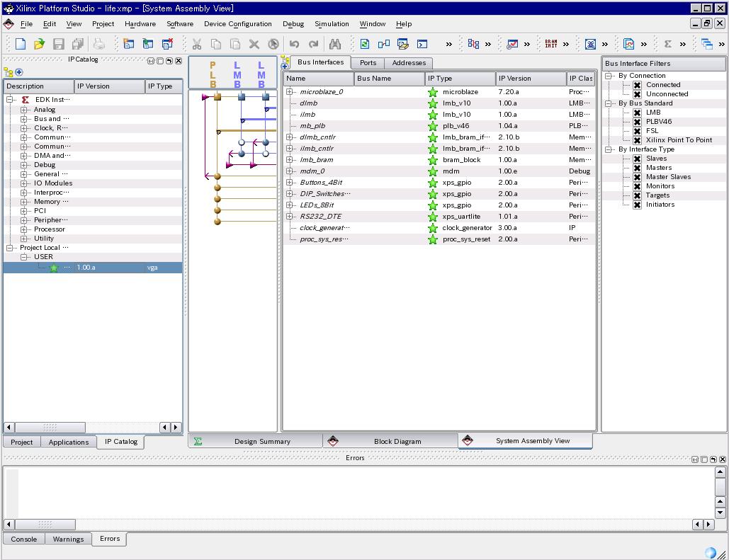Switch to the Addresses tab

coord(409,63)
